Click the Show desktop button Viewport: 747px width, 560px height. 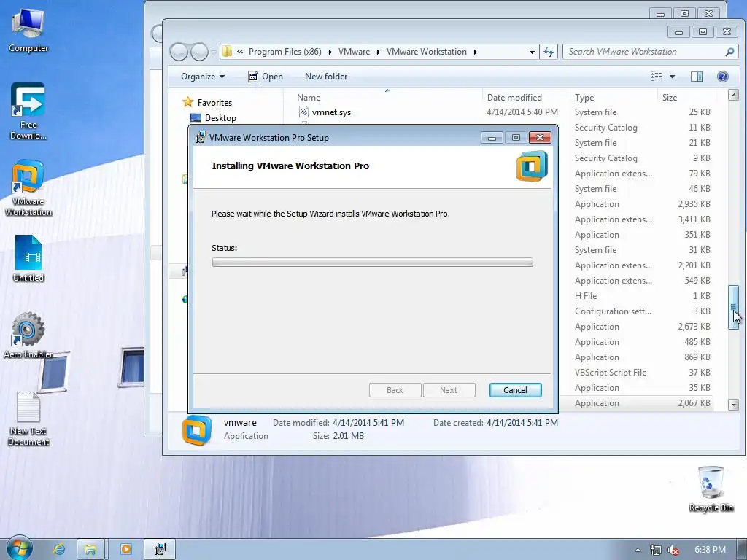(x=742, y=550)
